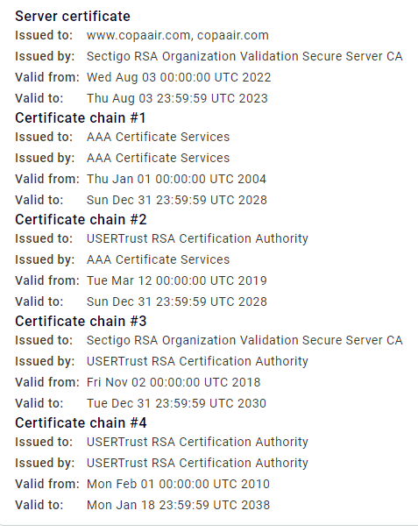The height and width of the screenshot is (532, 418).
Task: Click chain #2 Issued to USERTrust RSA Certification Authority
Action: tap(197, 238)
